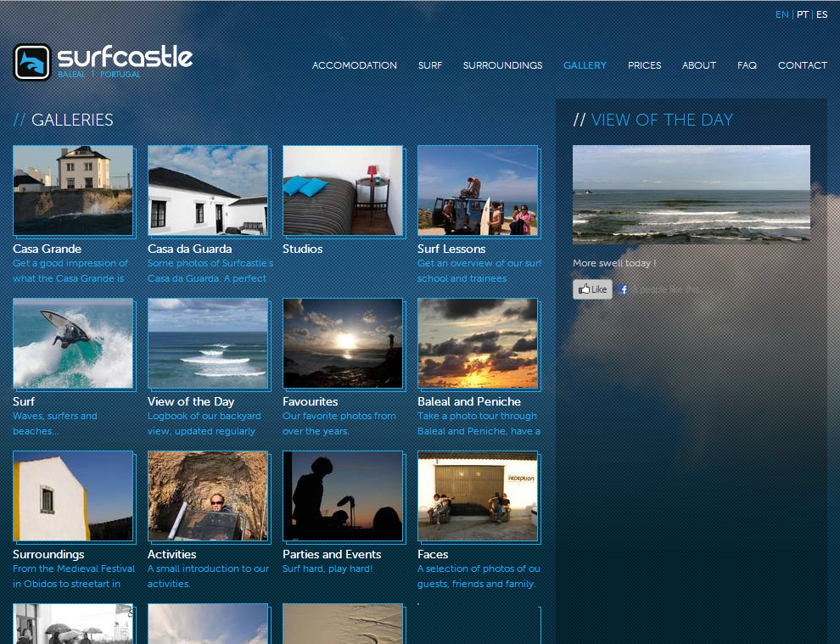Screen dimensions: 840x644
Task: Go to the Contact page
Action: click(803, 65)
